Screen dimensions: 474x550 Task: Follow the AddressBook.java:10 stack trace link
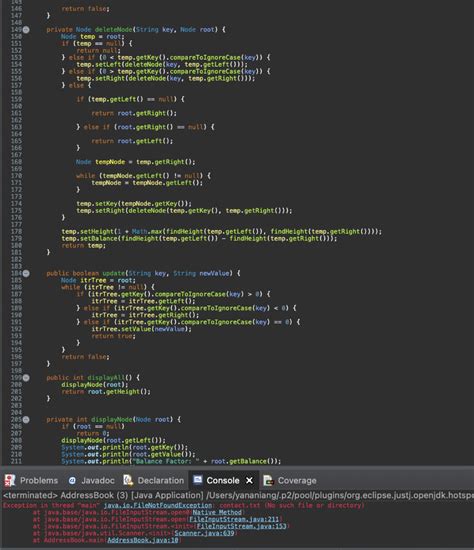point(143,540)
